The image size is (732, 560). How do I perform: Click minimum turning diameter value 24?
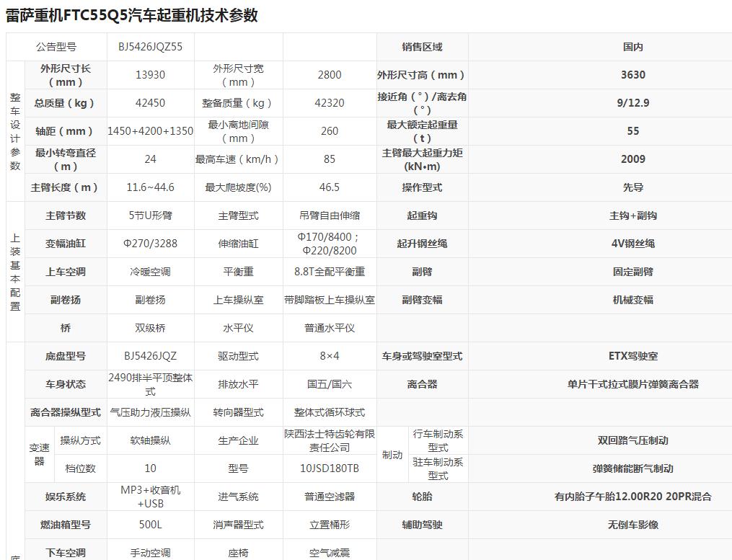coord(150,159)
